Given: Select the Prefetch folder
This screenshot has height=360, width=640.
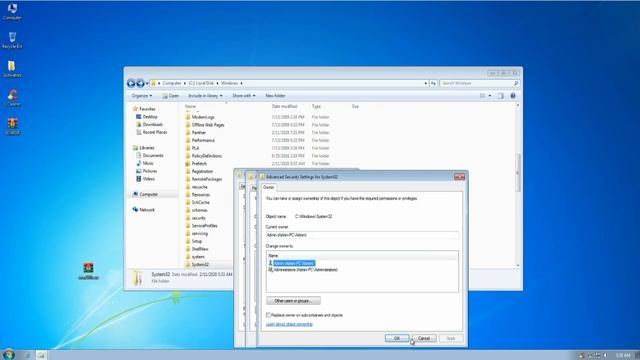Looking at the screenshot, I should (196, 164).
